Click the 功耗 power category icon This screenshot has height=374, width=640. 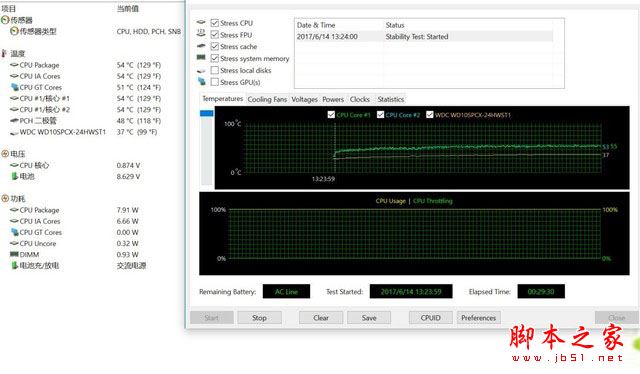pyautogui.click(x=5, y=198)
